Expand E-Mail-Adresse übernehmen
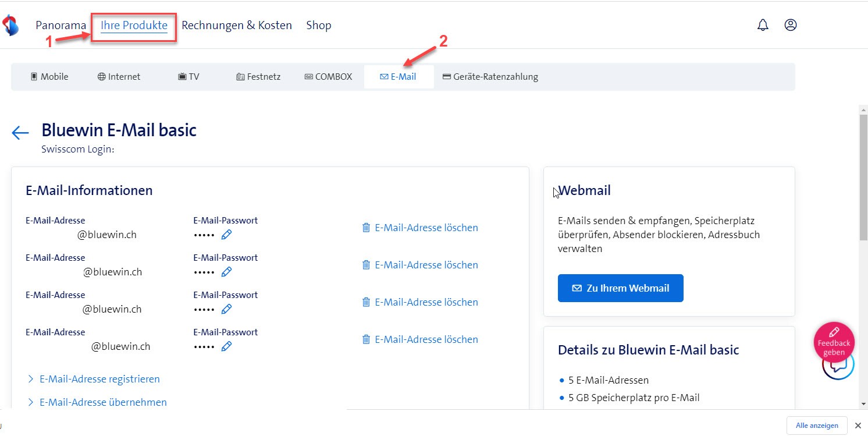The width and height of the screenshot is (868, 436). tap(102, 402)
